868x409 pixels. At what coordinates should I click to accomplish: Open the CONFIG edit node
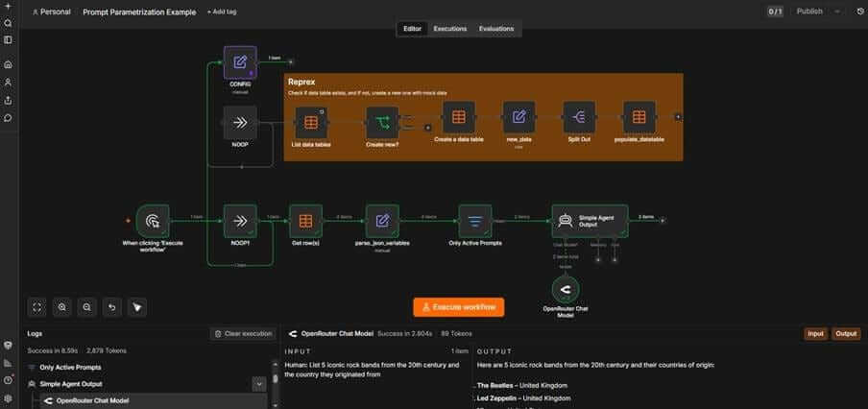tap(240, 62)
